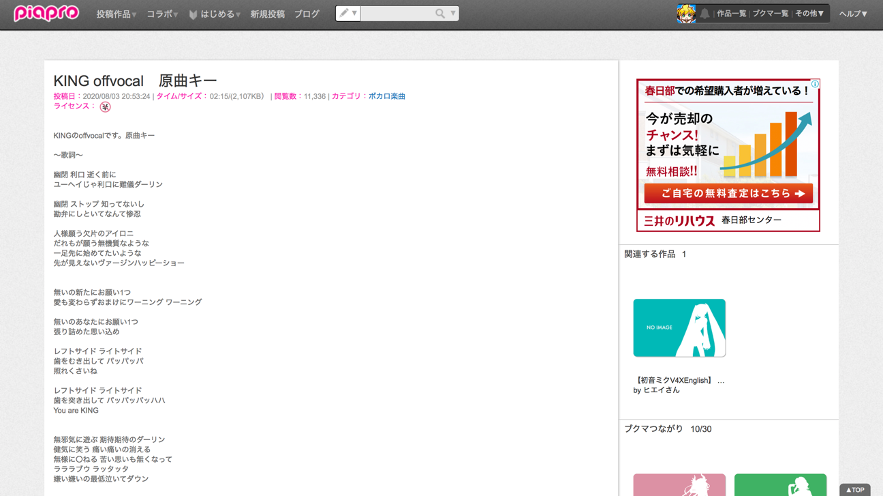Open the 新規投稿 page

(267, 14)
